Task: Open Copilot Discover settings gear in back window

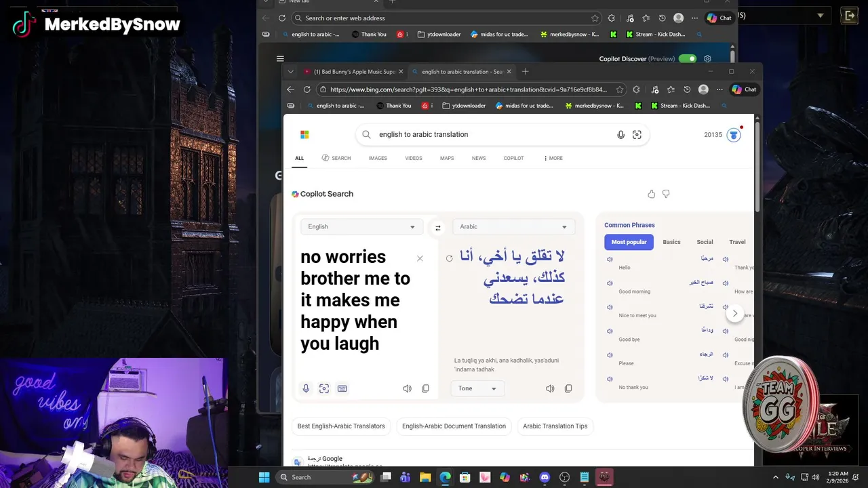Action: [x=707, y=59]
